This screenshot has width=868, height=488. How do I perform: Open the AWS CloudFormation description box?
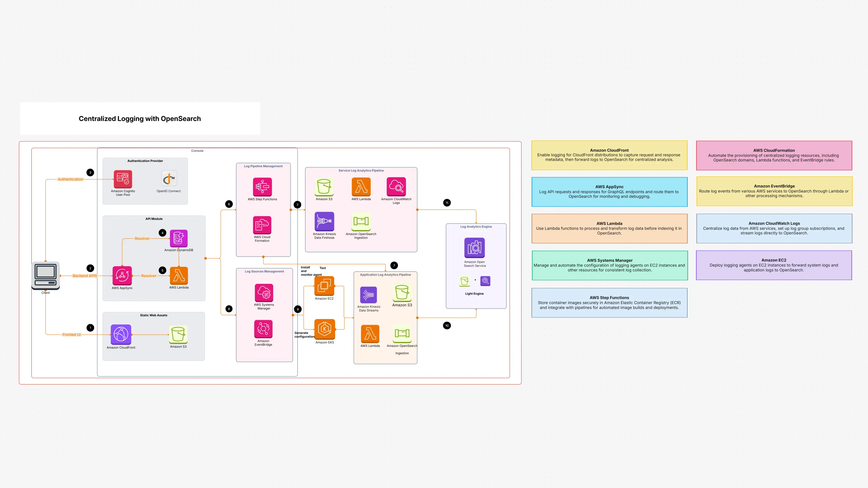point(774,155)
